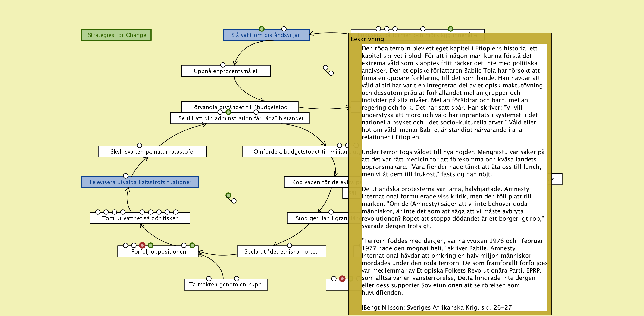
Task: Click circle marker above Spela ut etniska kortet
Action: coord(290,245)
